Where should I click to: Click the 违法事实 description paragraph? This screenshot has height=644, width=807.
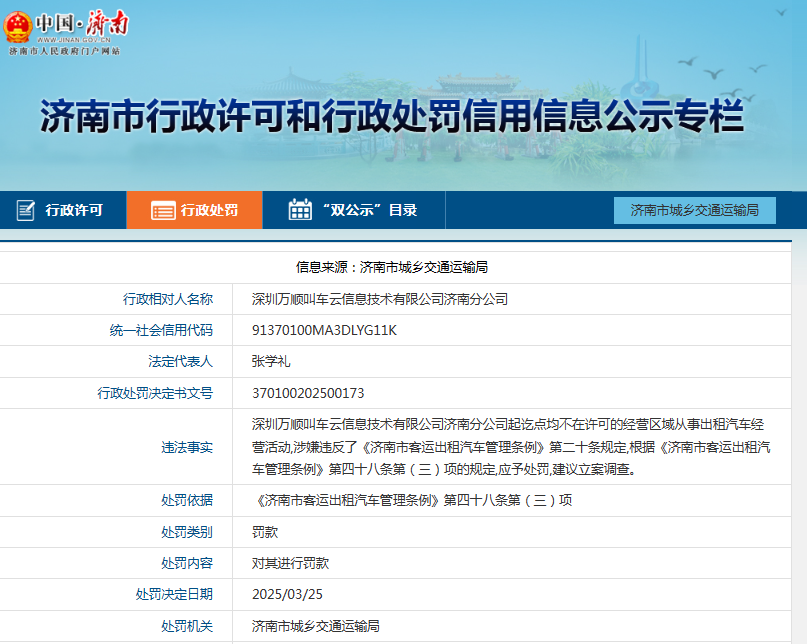511,447
